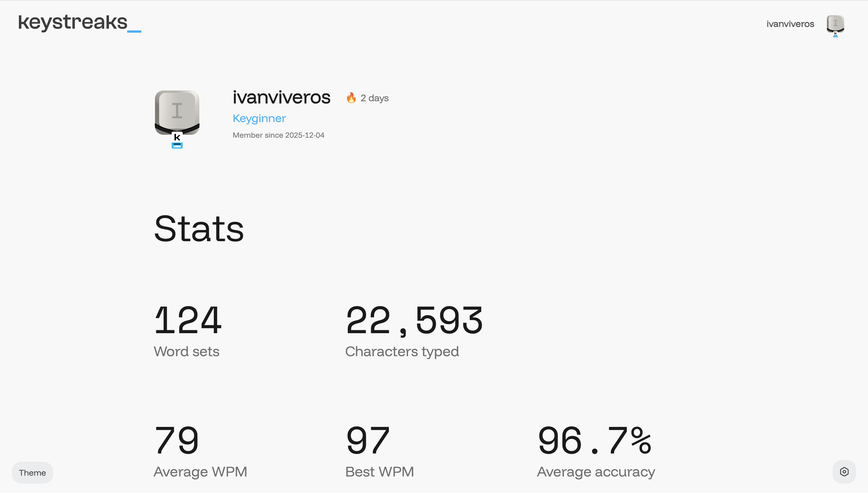Click the 2 days streak text
This screenshot has height=493, width=868.
[x=375, y=98]
